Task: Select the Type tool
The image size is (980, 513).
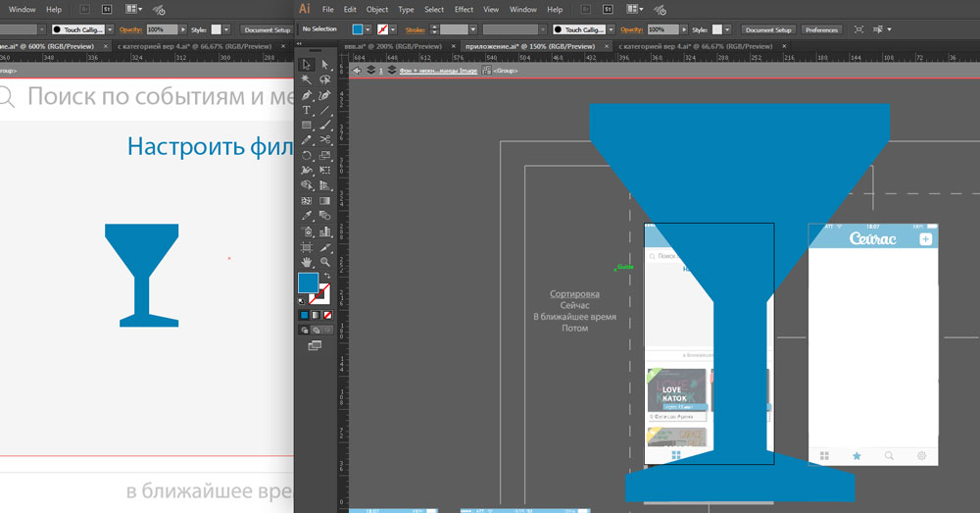Action: [x=306, y=110]
